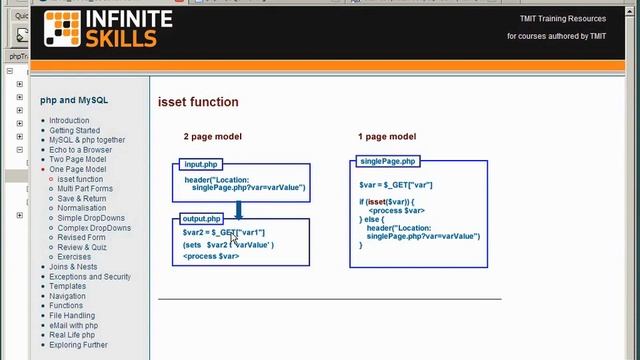Open the Introduction lesson link

[x=69, y=120]
